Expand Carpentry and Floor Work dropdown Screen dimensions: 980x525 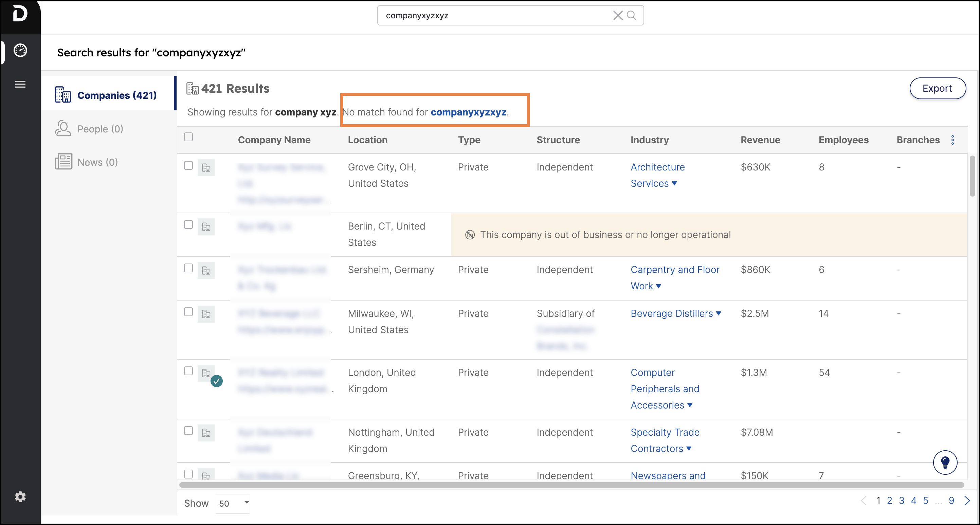(658, 286)
